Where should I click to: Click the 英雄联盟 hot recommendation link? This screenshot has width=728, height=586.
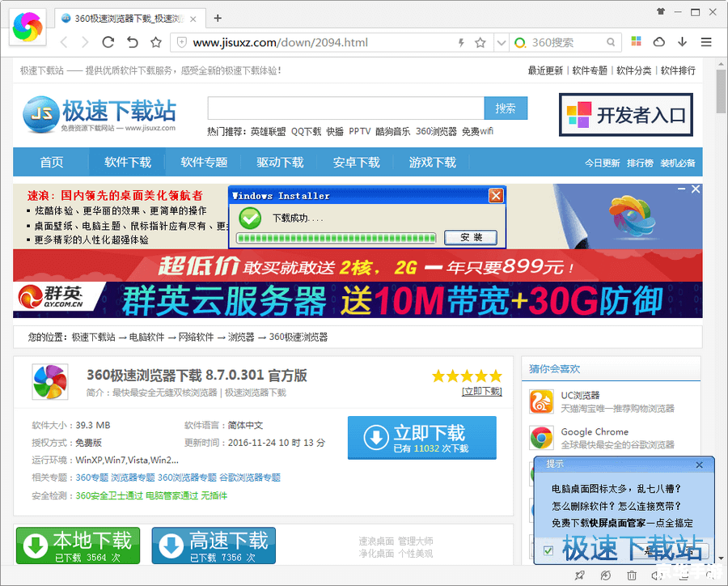(x=268, y=131)
